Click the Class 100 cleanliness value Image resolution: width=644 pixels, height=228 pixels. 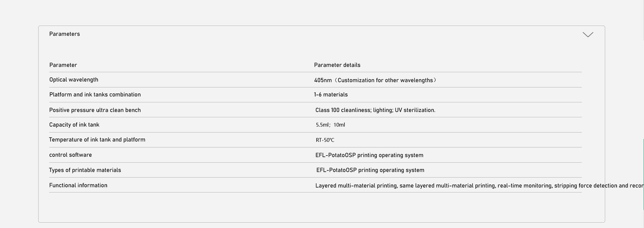[375, 110]
